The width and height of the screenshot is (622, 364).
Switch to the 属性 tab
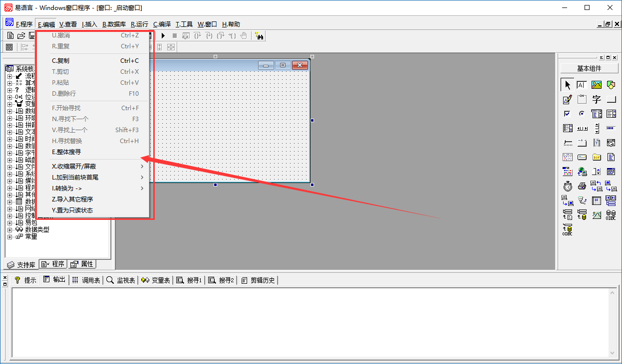[x=82, y=264]
